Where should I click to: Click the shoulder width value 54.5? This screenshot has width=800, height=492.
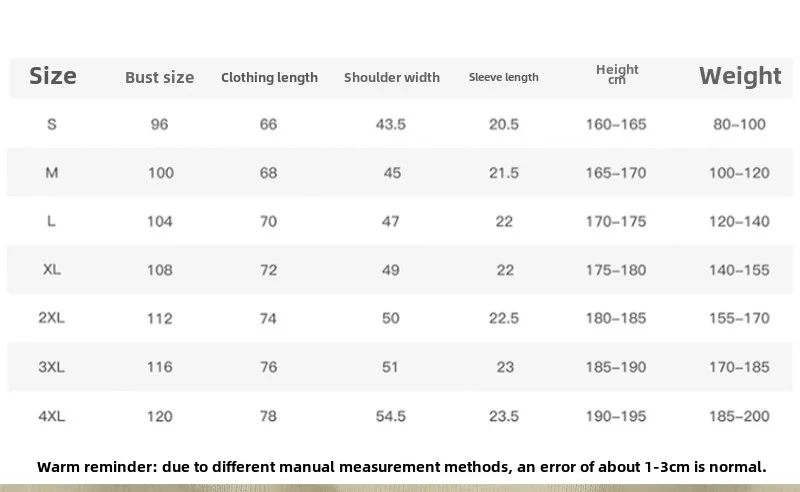pos(391,416)
